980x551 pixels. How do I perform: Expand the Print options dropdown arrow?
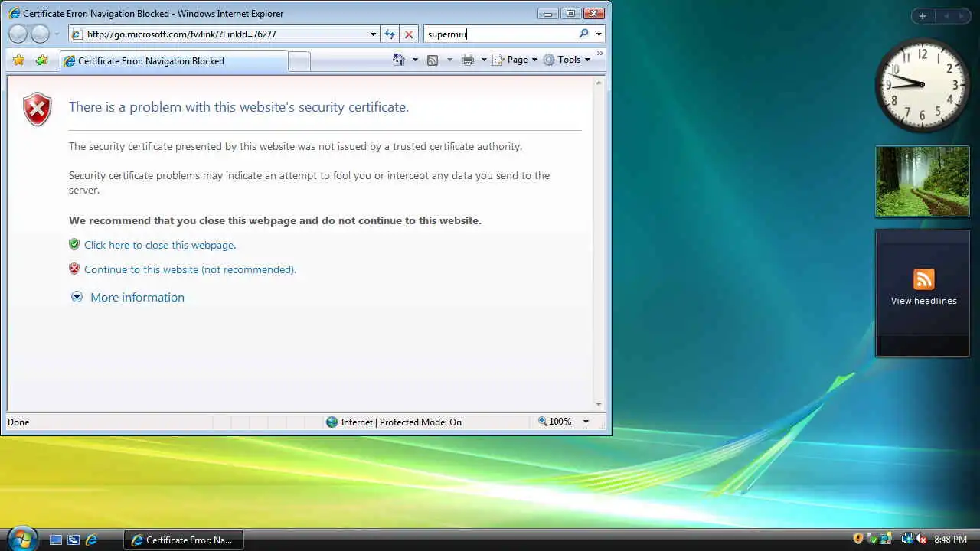pyautogui.click(x=484, y=60)
